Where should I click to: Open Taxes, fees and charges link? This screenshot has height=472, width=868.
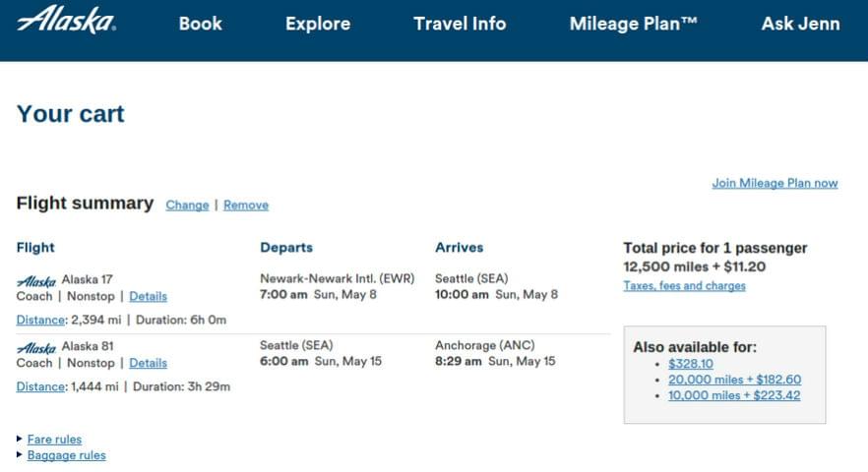click(684, 285)
